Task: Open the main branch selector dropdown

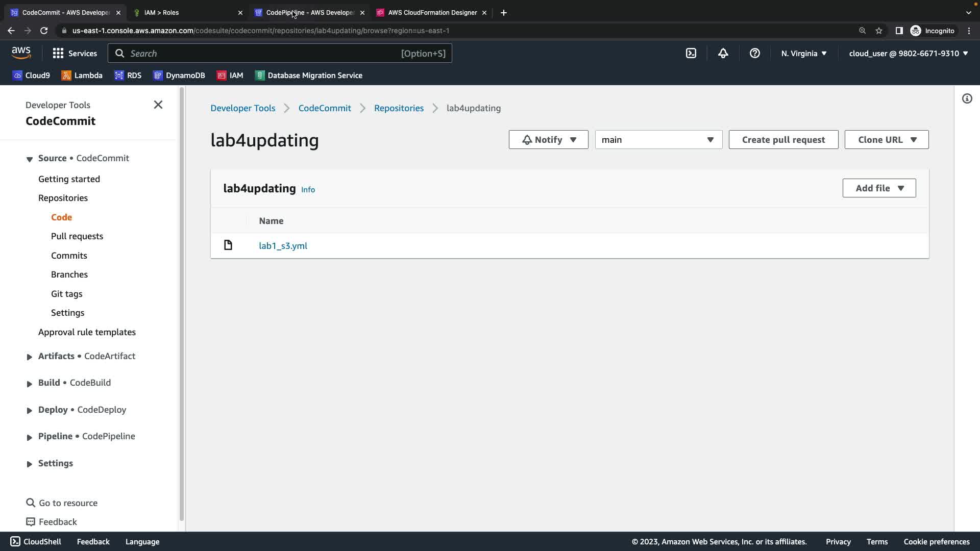Action: [x=658, y=140]
